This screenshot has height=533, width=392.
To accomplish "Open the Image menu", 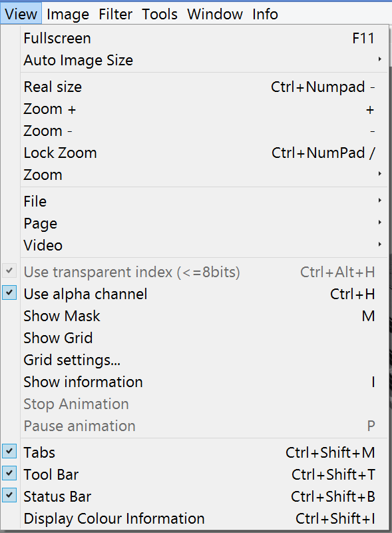I will click(x=68, y=14).
